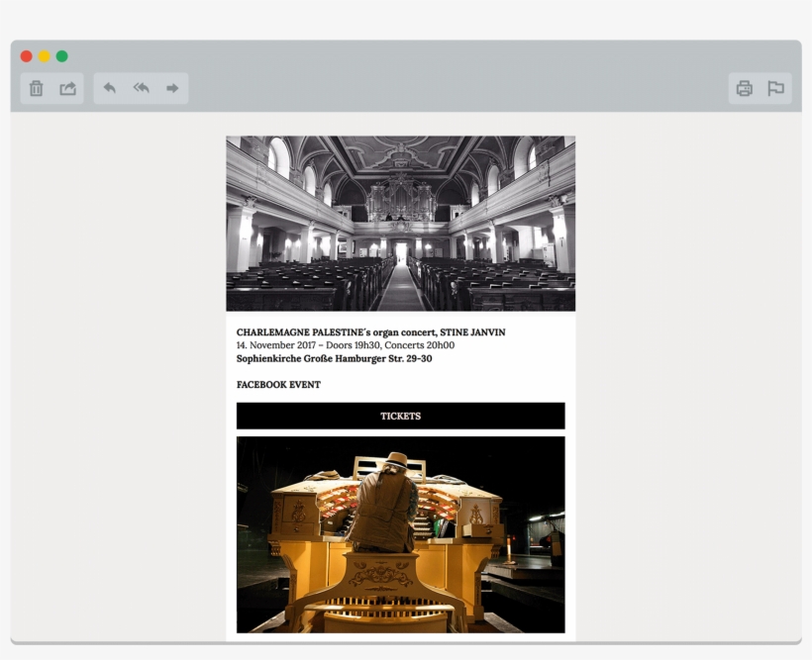The width and height of the screenshot is (812, 660).
Task: Click the share/export icon in the toolbar
Action: [x=67, y=89]
